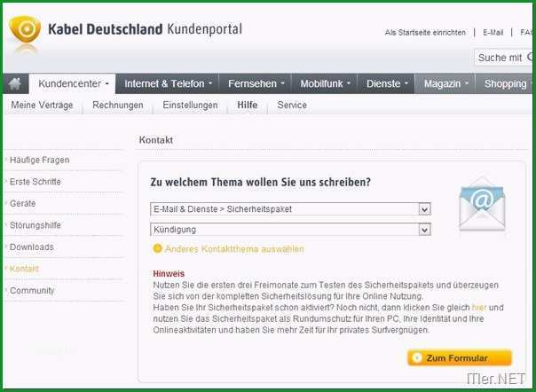Open the Dienste menu

click(386, 83)
